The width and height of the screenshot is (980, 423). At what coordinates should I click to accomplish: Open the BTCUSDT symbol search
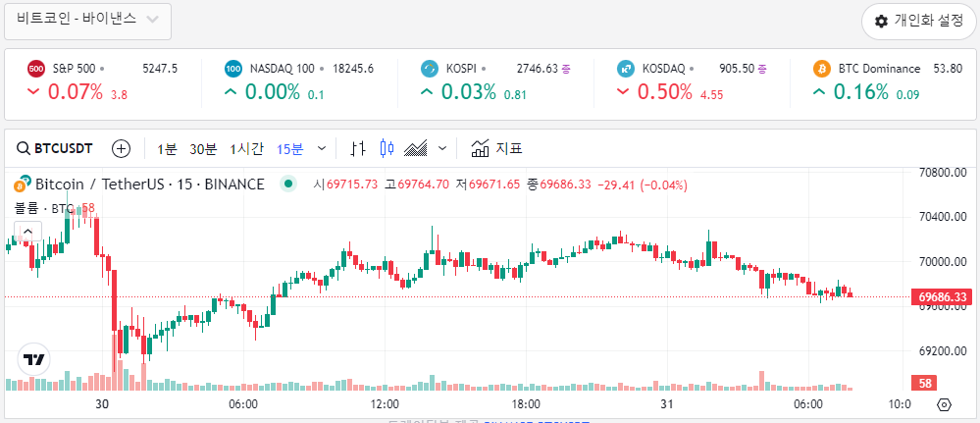click(55, 149)
